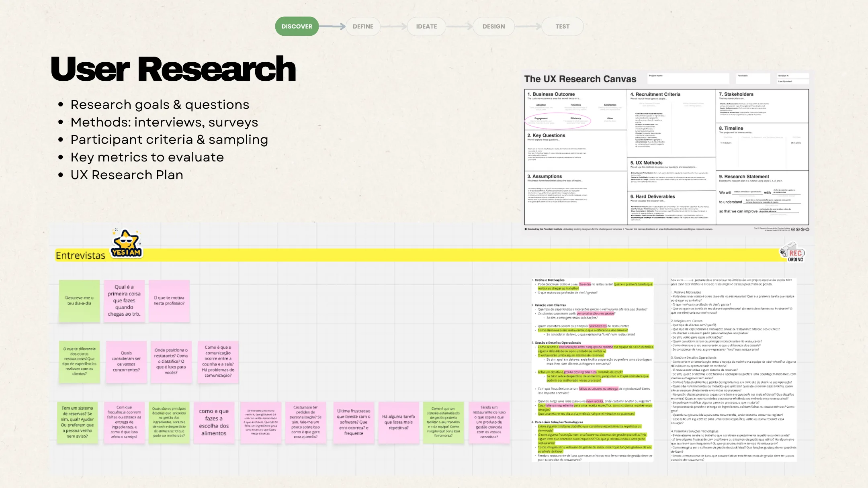Open the '4. Recruitment Criteria' canvas section
This screenshot has width=868, height=488.
click(671, 123)
